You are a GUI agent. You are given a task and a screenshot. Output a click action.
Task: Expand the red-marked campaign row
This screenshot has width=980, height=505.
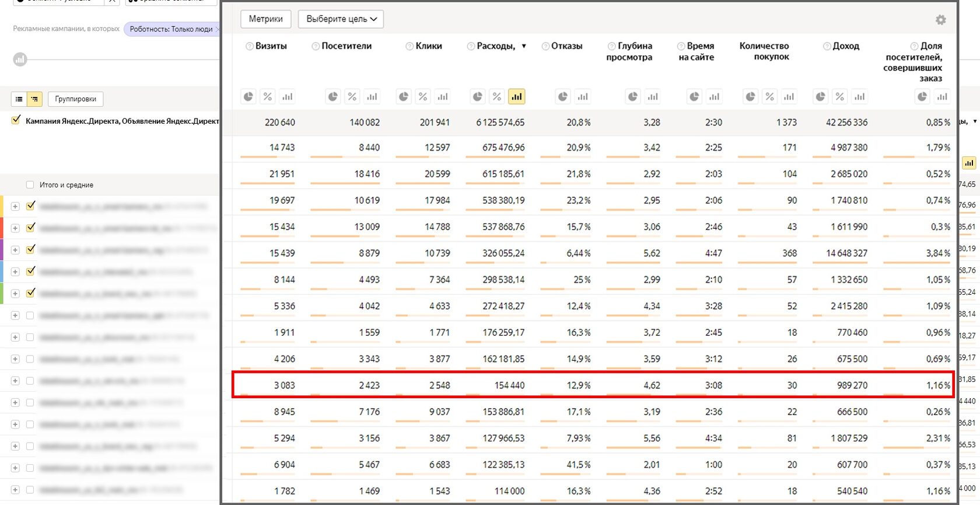click(x=15, y=228)
